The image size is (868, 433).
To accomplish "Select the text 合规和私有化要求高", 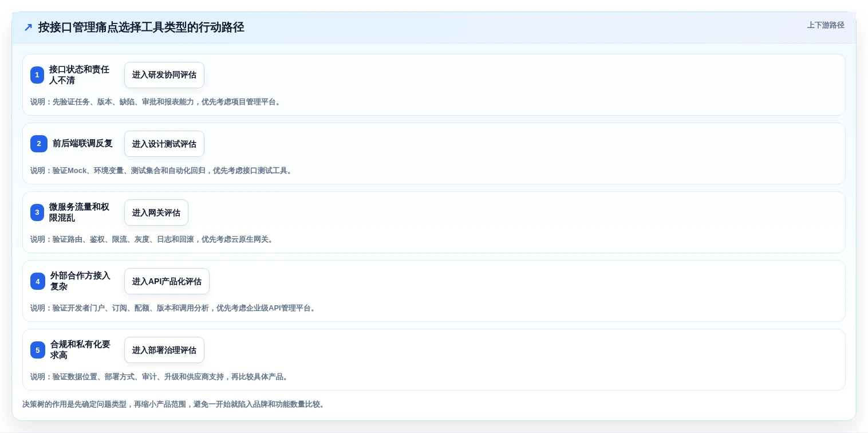I will click(80, 350).
